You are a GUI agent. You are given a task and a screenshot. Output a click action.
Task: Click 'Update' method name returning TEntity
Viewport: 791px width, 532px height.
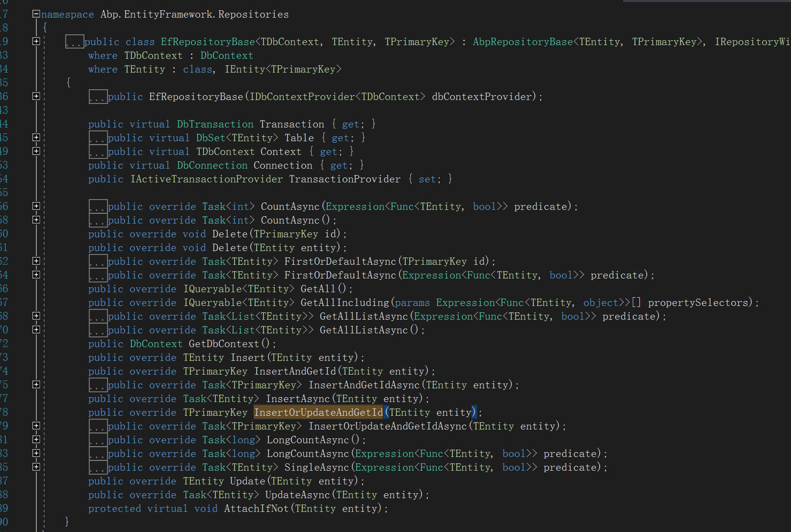(248, 481)
